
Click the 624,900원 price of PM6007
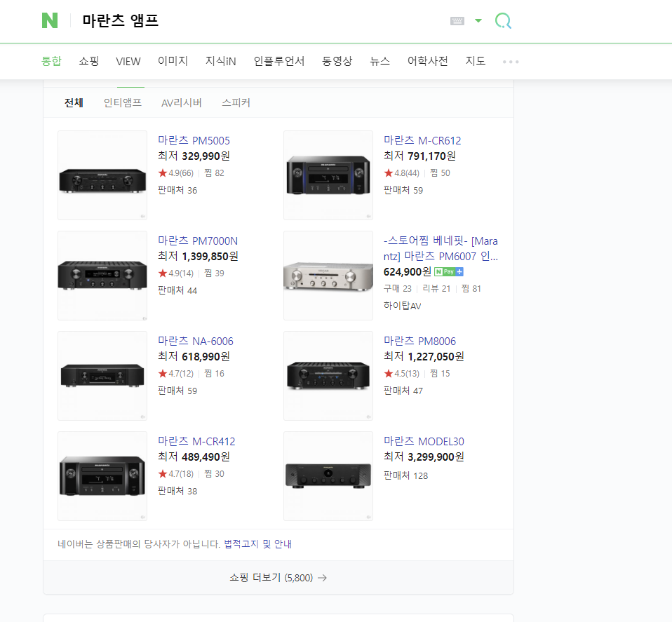pyautogui.click(x=407, y=271)
